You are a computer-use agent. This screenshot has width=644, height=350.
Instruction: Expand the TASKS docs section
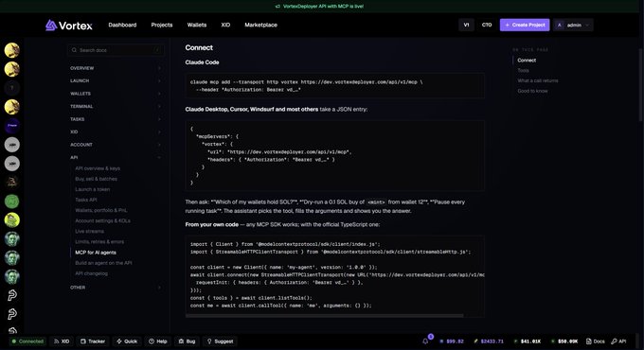coord(115,119)
